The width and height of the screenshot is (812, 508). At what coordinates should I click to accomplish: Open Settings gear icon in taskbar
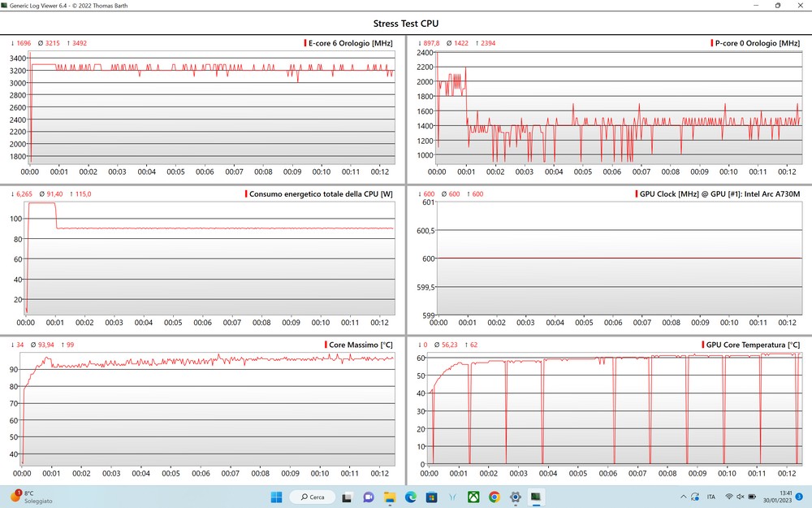coord(515,497)
